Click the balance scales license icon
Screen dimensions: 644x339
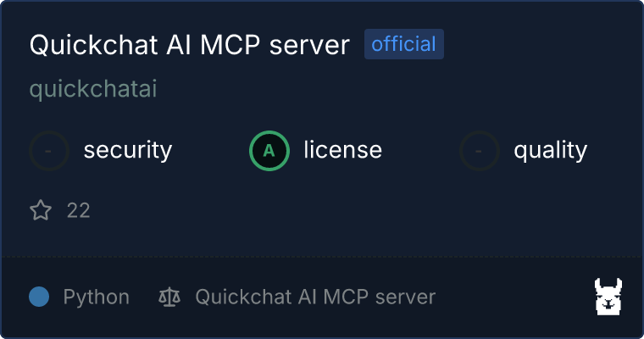point(169,297)
